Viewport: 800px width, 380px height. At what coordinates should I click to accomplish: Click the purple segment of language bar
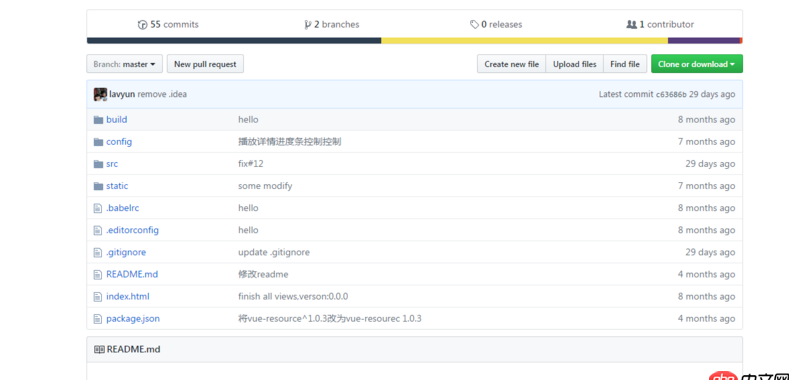tap(704, 40)
